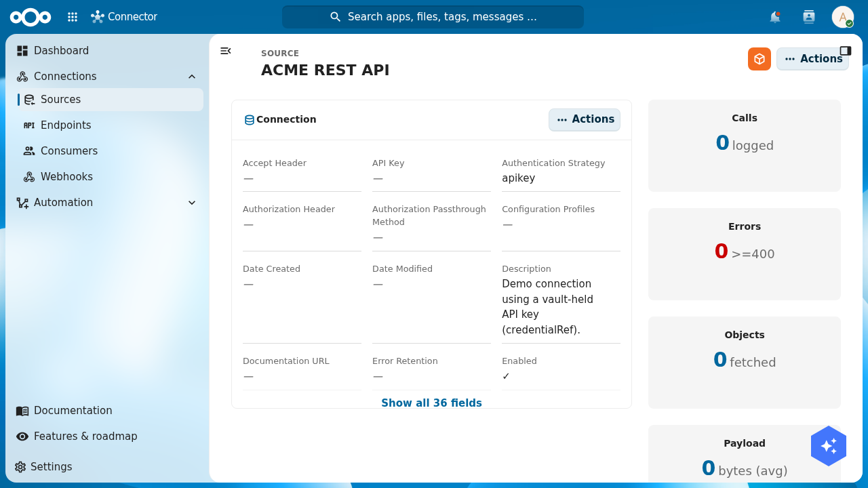Image resolution: width=868 pixels, height=488 pixels.
Task: Click the Connections icon in sidebar
Action: point(22,77)
